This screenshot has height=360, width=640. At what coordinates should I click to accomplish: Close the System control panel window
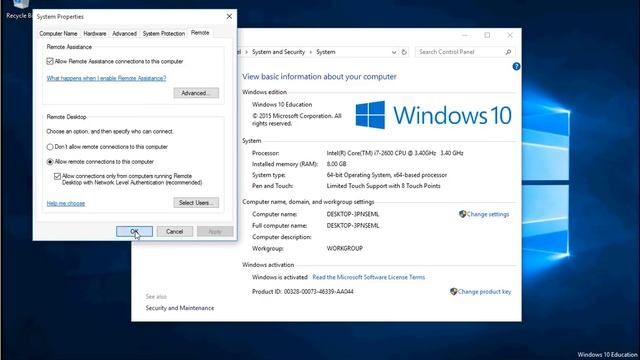pos(510,35)
